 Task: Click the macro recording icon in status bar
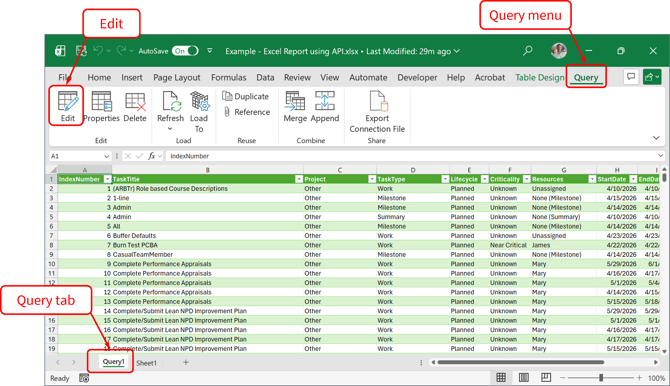click(84, 378)
